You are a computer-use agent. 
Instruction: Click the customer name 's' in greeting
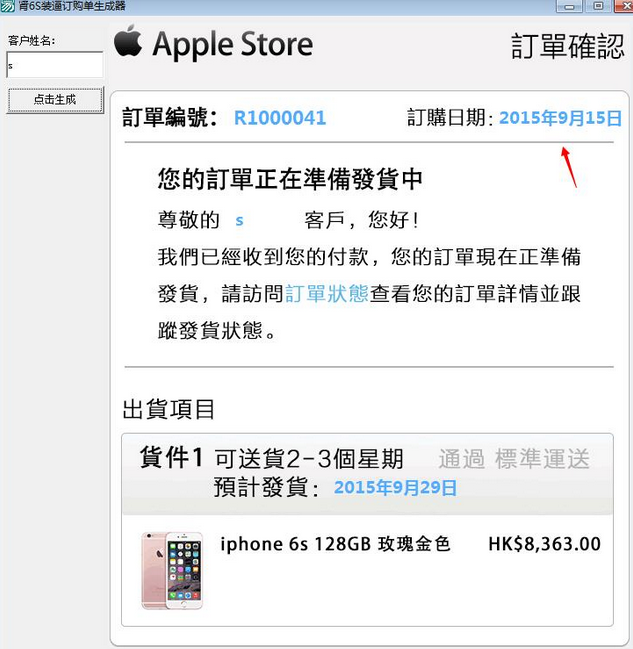point(239,221)
